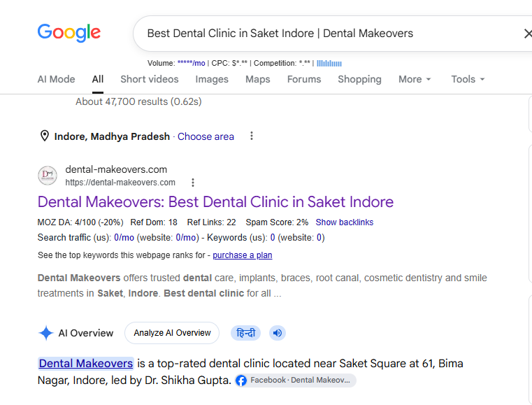Click the location pin icon
The height and width of the screenshot is (405, 532).
coord(45,136)
